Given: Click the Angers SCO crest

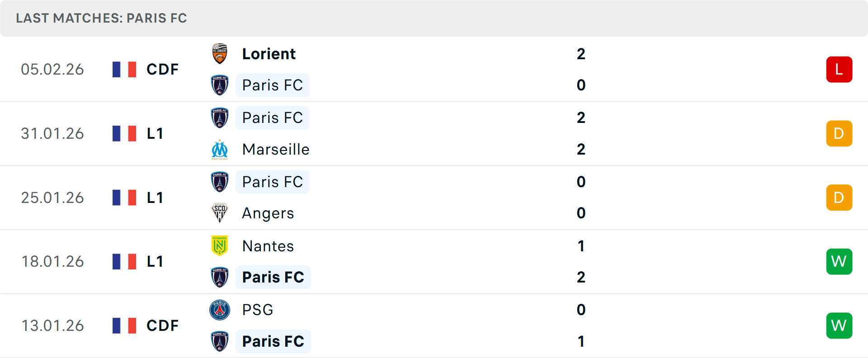Looking at the screenshot, I should (220, 213).
